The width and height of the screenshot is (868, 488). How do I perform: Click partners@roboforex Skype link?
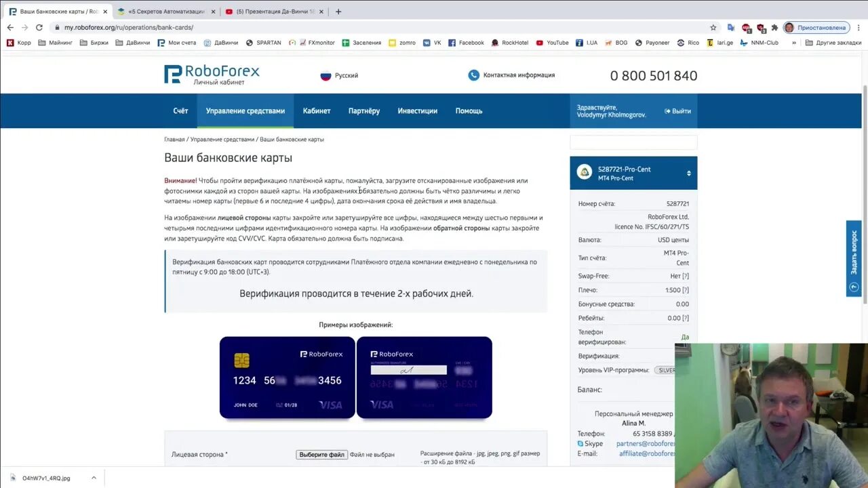(646, 444)
